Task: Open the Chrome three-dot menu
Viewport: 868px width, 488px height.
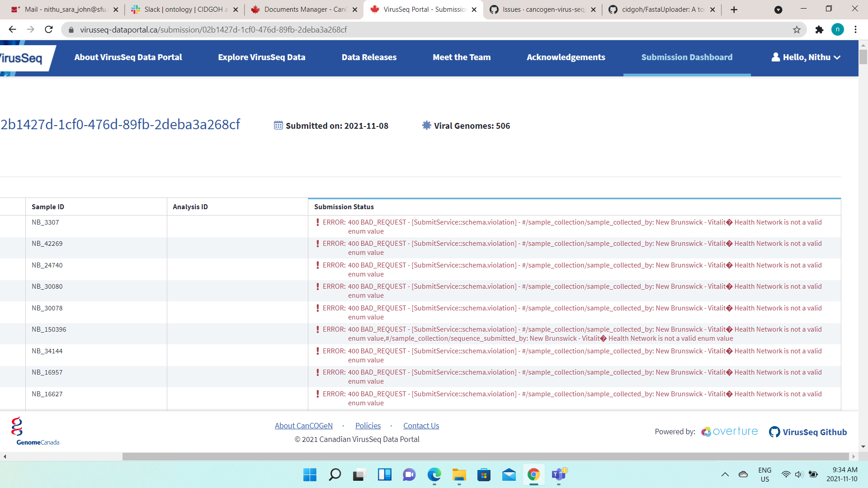Action: pyautogui.click(x=855, y=29)
